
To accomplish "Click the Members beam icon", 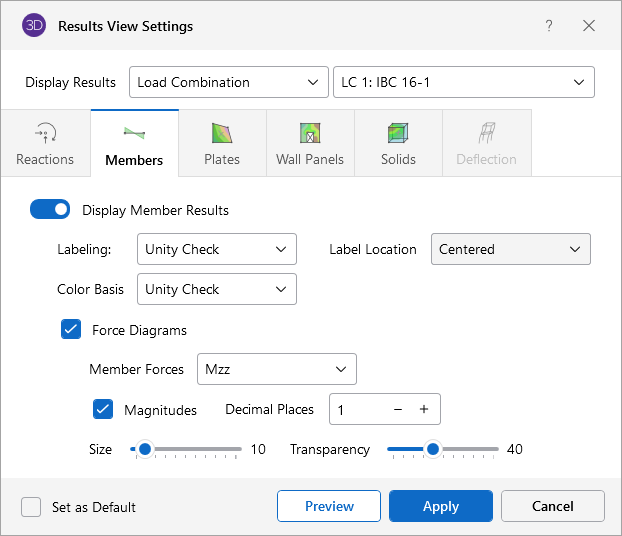I will click(x=134, y=133).
